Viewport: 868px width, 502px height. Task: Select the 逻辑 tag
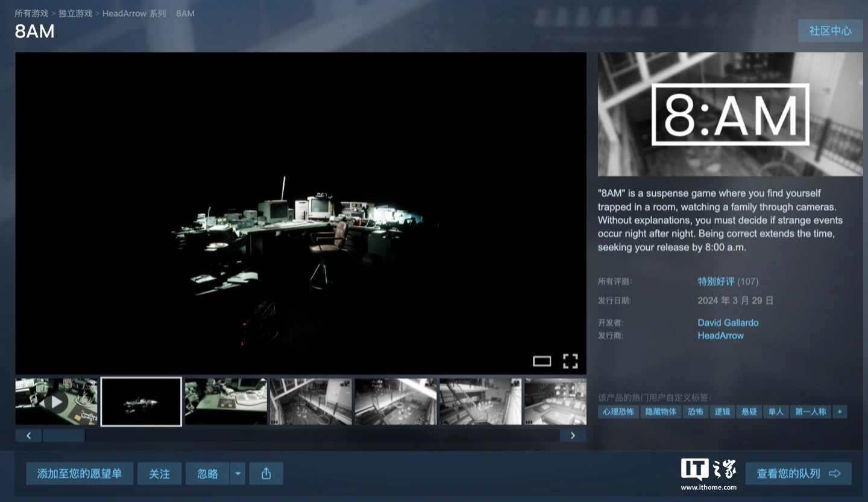tap(722, 411)
